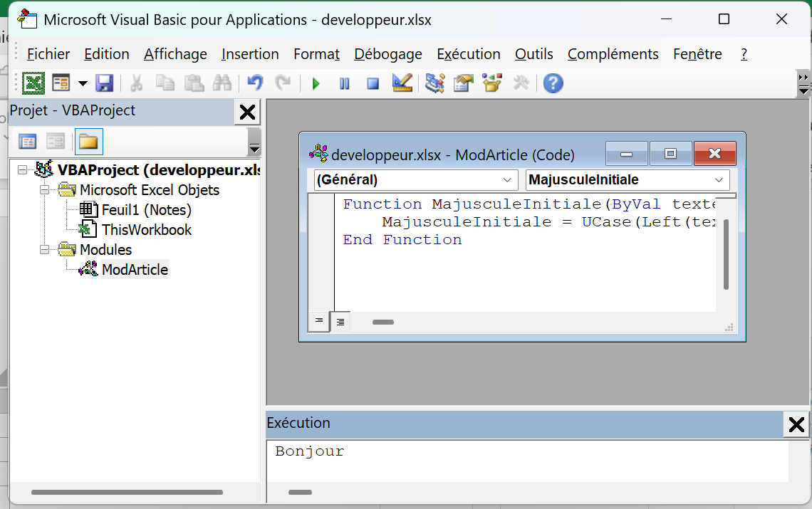
Task: Click the Copy icon in the toolbar
Action: pos(165,83)
